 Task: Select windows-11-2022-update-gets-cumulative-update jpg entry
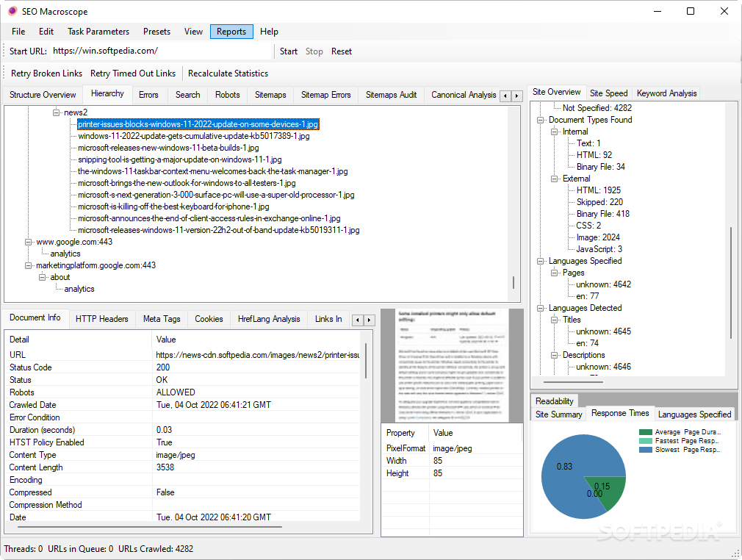point(194,137)
